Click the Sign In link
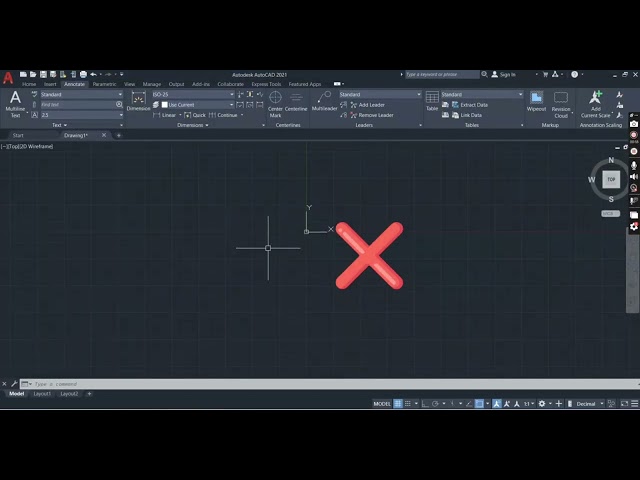 pos(504,74)
